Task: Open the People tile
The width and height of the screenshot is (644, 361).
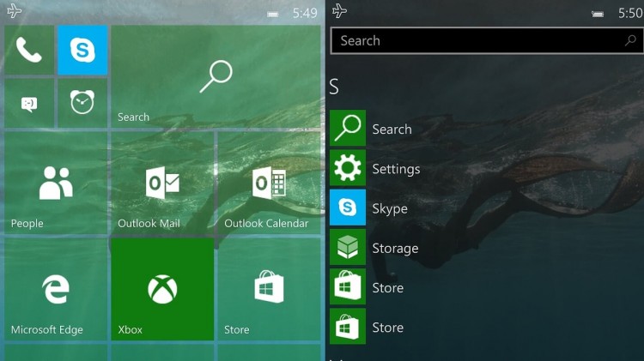Action: 56,183
